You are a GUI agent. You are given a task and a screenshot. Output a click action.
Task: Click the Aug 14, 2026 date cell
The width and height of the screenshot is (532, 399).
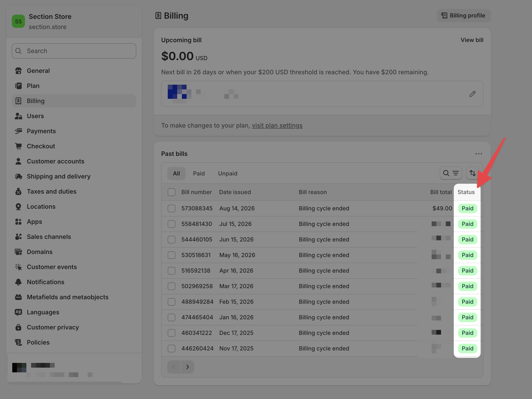pyautogui.click(x=237, y=208)
